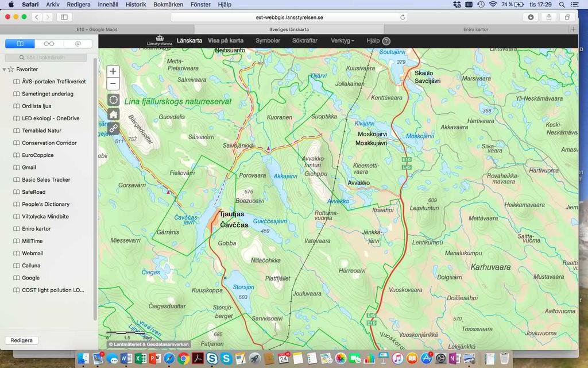Open the Innehåll menu
The width and height of the screenshot is (588, 368).
click(x=108, y=5)
